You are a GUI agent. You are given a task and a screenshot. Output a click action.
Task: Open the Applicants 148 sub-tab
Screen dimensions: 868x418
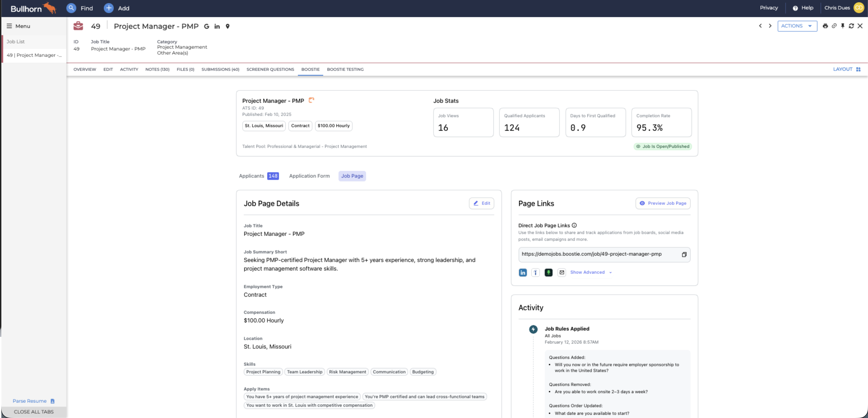(x=258, y=176)
